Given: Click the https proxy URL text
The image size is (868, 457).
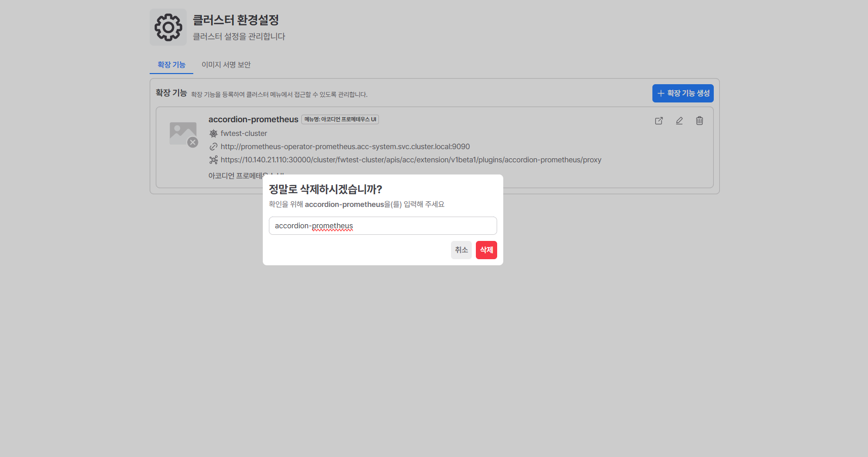Looking at the screenshot, I should tap(411, 160).
